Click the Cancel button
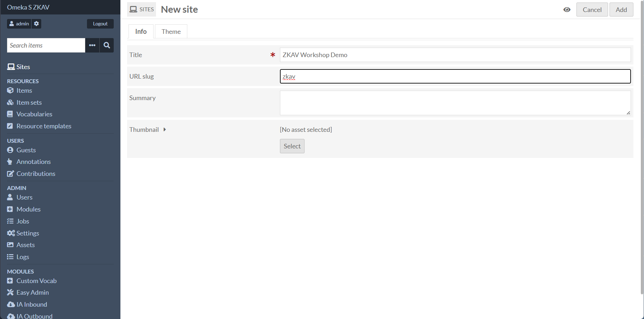Viewport: 644px width, 319px height. [592, 10]
